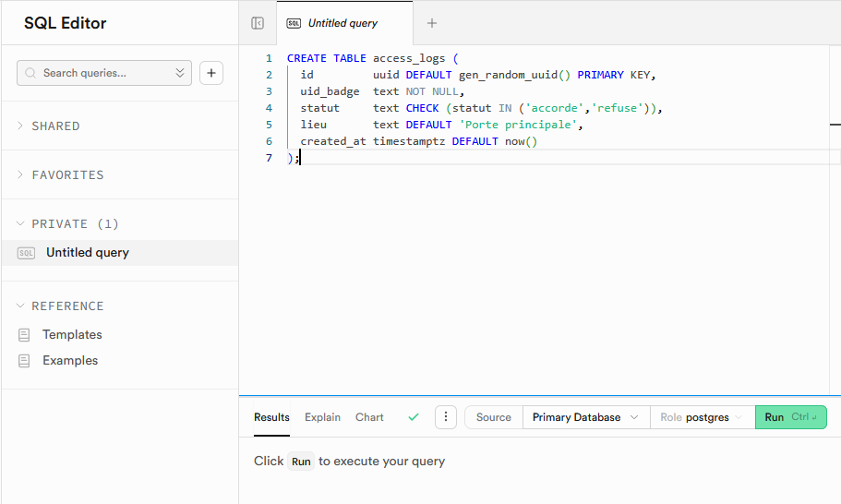Click the Source label button
The width and height of the screenshot is (841, 504).
point(494,417)
